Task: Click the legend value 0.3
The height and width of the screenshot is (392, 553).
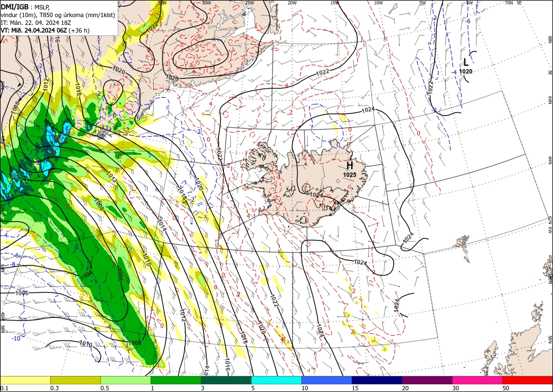Action: [x=54, y=389]
